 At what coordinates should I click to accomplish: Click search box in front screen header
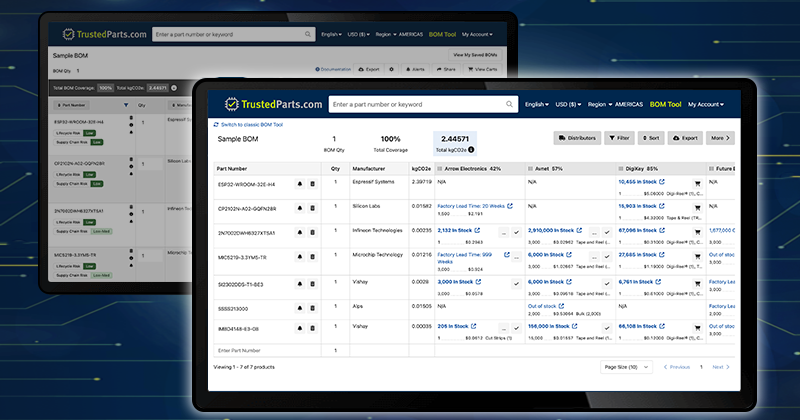[423, 104]
